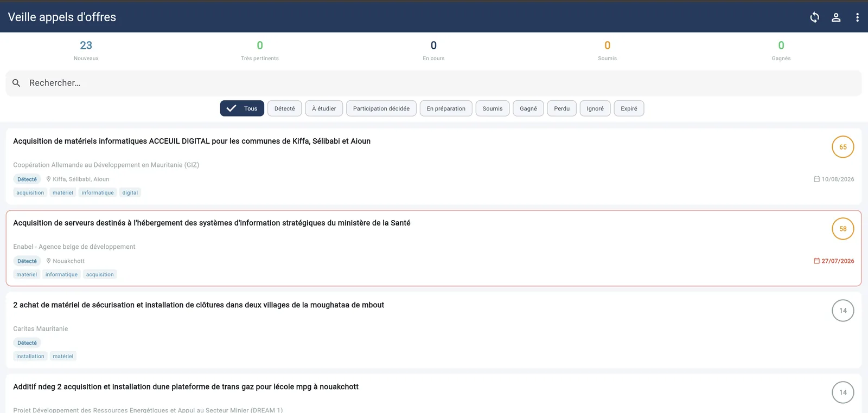868x413 pixels.
Task: Filter by Détecté status chip
Action: pyautogui.click(x=284, y=108)
